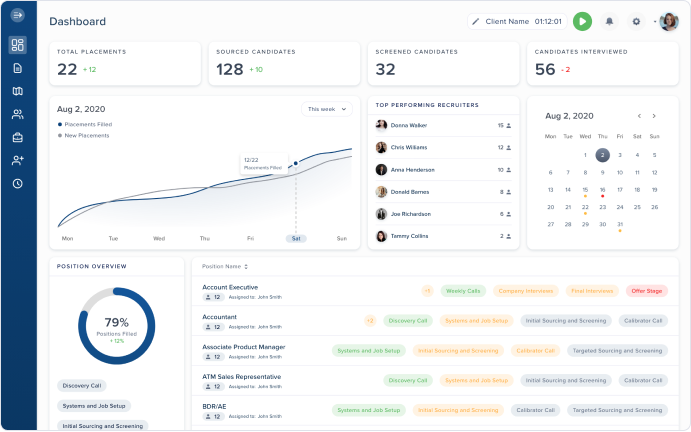Open the ATM Sales Representative position
Viewport: 691px width, 432px height.
coord(241,377)
